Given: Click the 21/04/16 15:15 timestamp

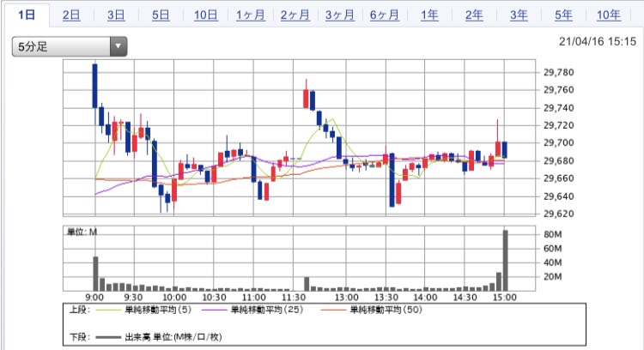Looking at the screenshot, I should click(x=598, y=41).
